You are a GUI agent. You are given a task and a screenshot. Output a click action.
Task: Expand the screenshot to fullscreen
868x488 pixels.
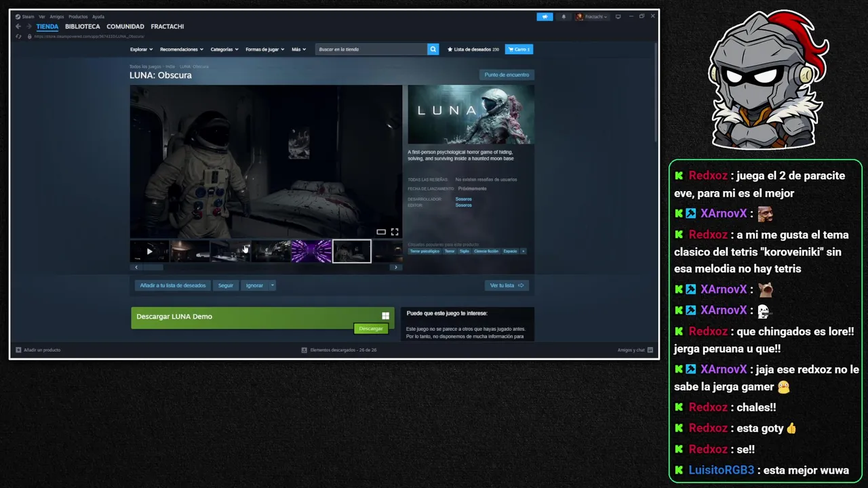point(395,232)
